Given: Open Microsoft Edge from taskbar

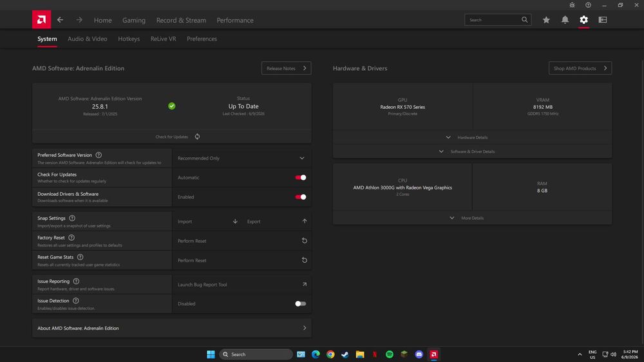Looking at the screenshot, I should tap(316, 354).
